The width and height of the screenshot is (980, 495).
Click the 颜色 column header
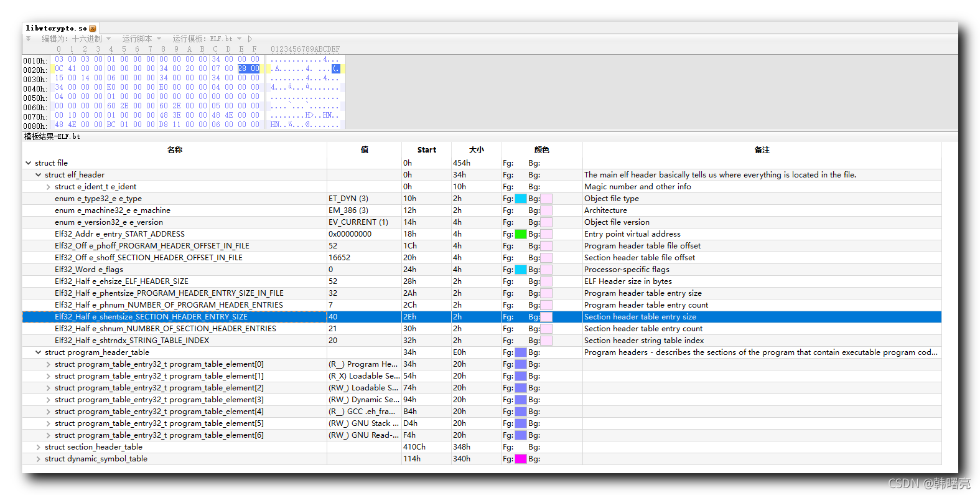tap(542, 150)
